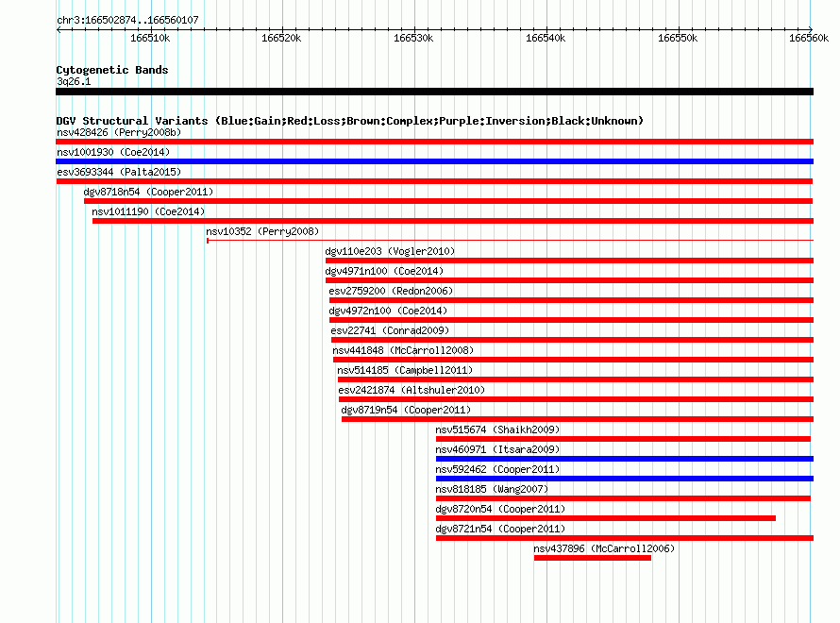Select the blue nsv1001930 gain bar
This screenshot has width=840, height=623.
[x=434, y=161]
